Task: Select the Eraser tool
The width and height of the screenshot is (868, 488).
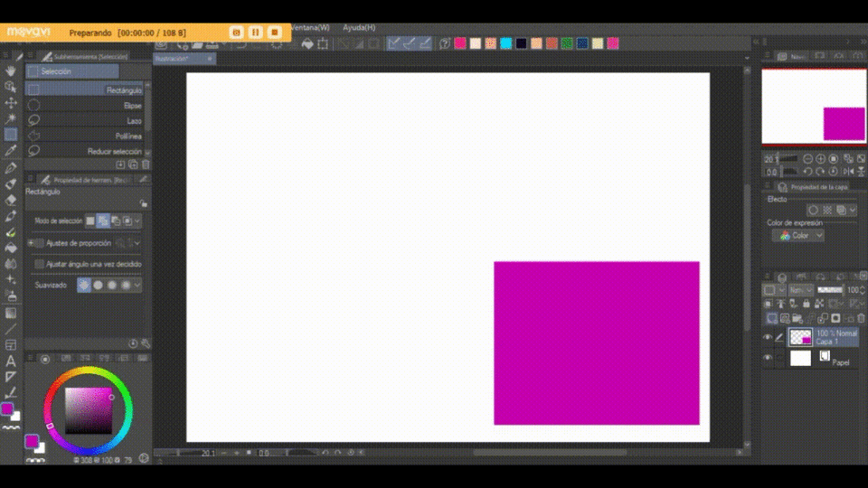Action: click(11, 201)
